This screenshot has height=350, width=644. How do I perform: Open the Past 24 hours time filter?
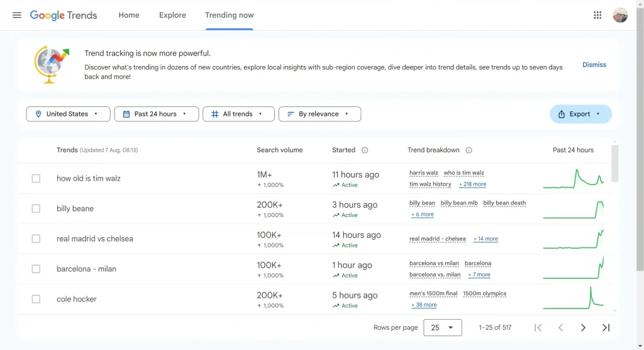(157, 114)
